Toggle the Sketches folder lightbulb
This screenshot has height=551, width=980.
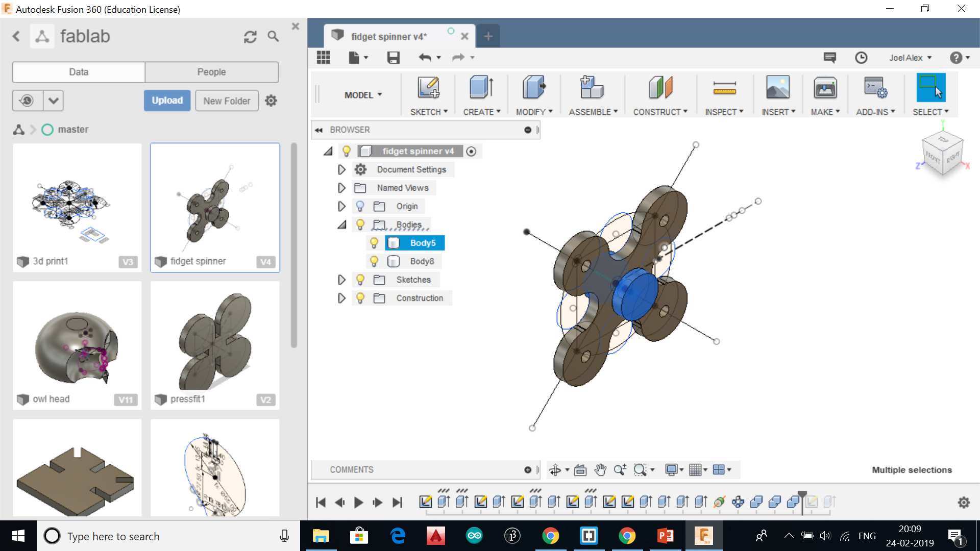[x=360, y=280]
